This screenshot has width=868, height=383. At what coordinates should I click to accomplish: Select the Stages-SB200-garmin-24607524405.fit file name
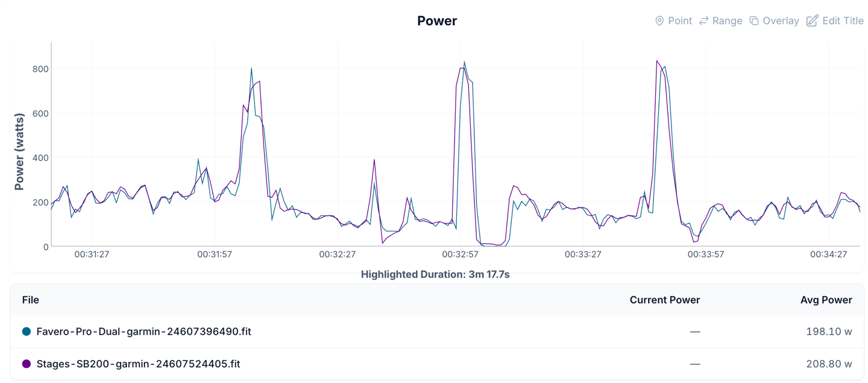point(139,364)
